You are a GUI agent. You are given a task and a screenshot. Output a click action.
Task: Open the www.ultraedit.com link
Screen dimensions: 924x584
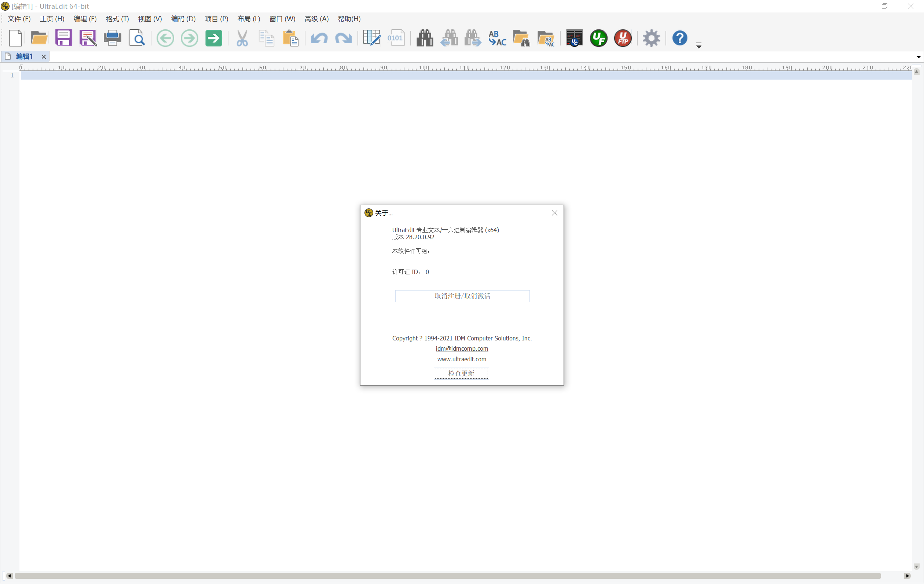tap(462, 359)
